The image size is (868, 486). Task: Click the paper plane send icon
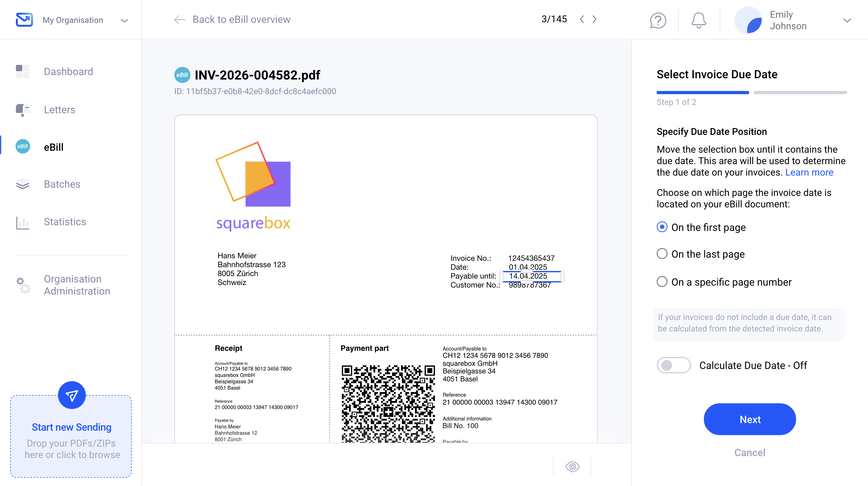pos(72,395)
